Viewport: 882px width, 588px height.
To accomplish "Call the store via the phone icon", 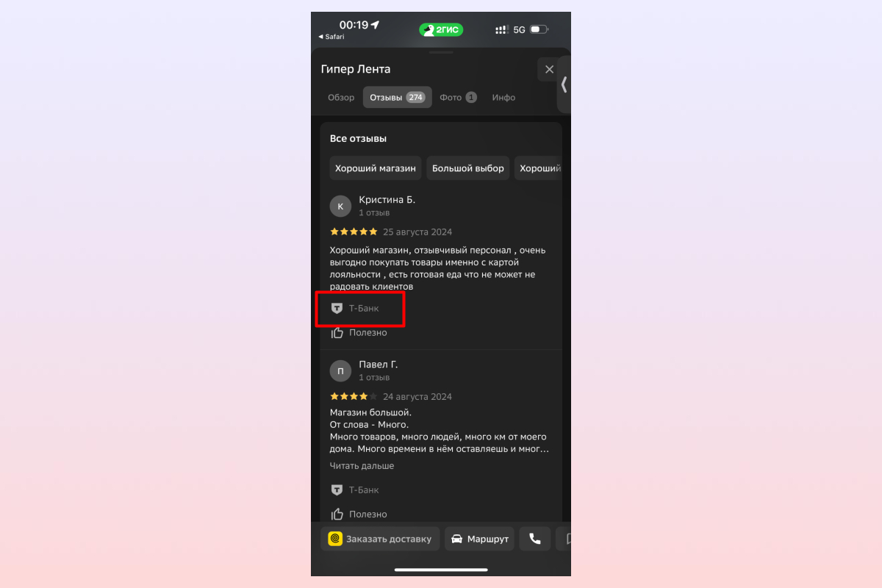I will 535,539.
